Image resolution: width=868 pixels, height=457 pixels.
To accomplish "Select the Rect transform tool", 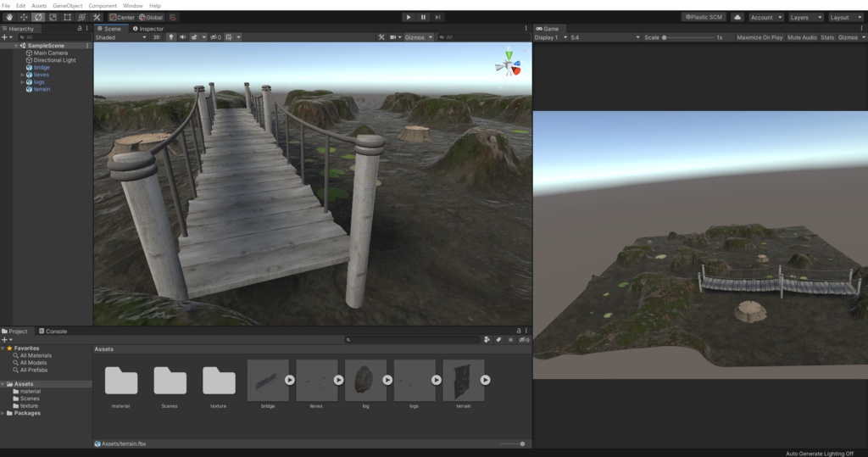I will tap(67, 17).
